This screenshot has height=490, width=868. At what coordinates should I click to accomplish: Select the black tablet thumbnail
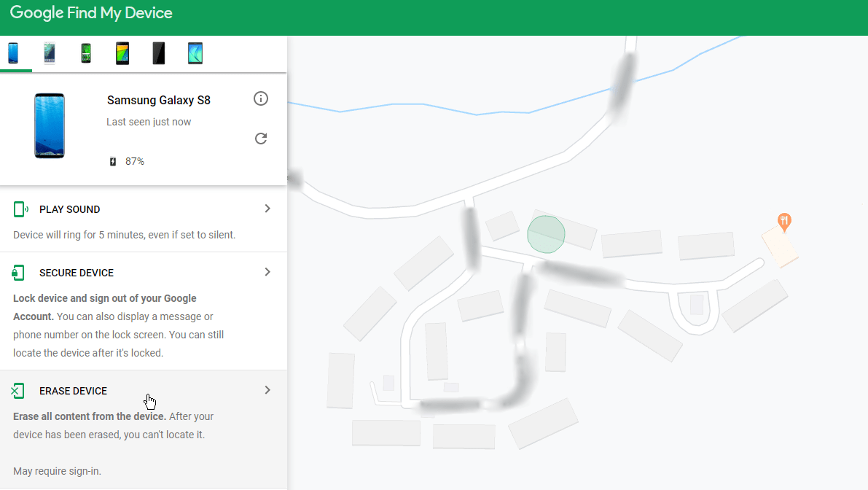[158, 52]
